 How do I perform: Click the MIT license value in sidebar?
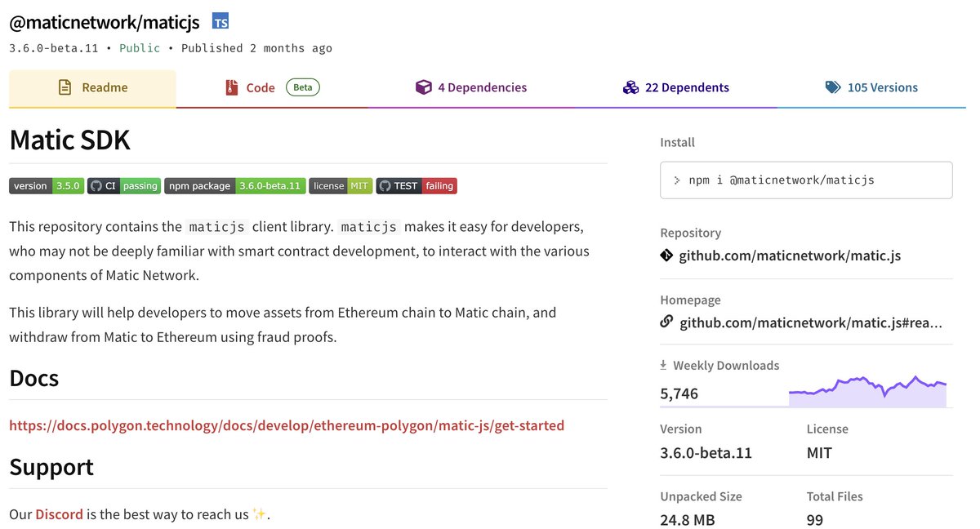[x=819, y=452]
